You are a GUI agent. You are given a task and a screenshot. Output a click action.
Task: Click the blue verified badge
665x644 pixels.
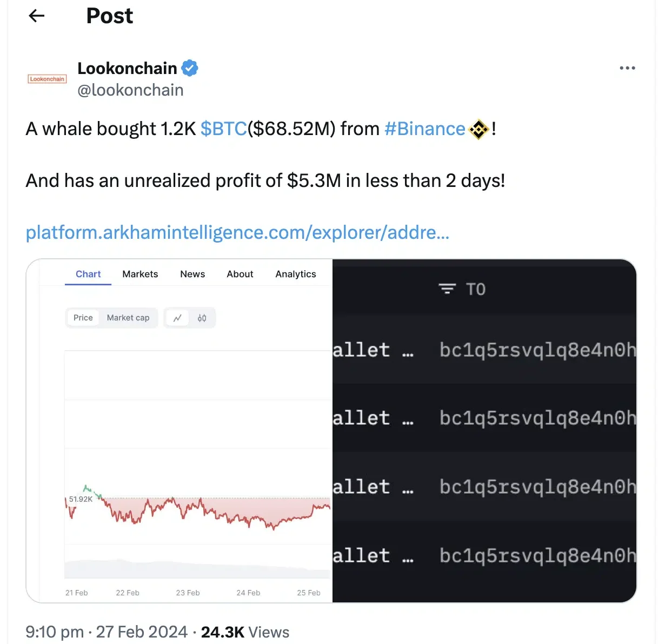click(x=190, y=68)
